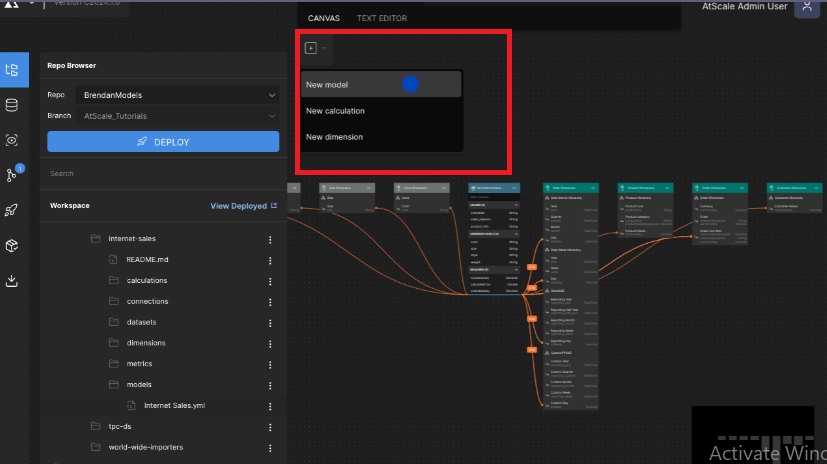Click the cube package sidebar icon
The width and height of the screenshot is (827, 464).
coord(12,245)
